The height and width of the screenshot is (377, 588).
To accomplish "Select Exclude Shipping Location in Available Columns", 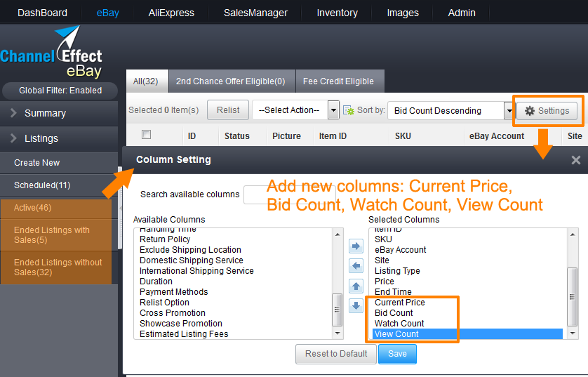I will pyautogui.click(x=190, y=250).
